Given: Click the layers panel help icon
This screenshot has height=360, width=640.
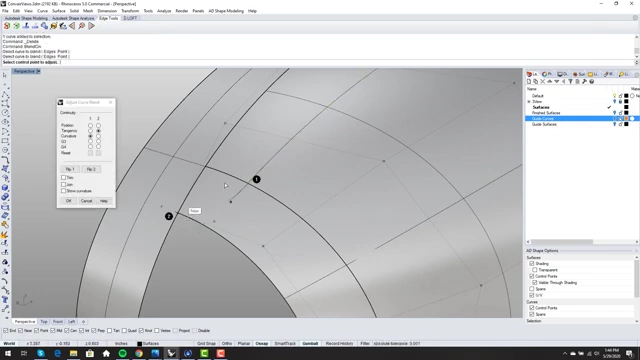Looking at the screenshot, I should [591, 82].
